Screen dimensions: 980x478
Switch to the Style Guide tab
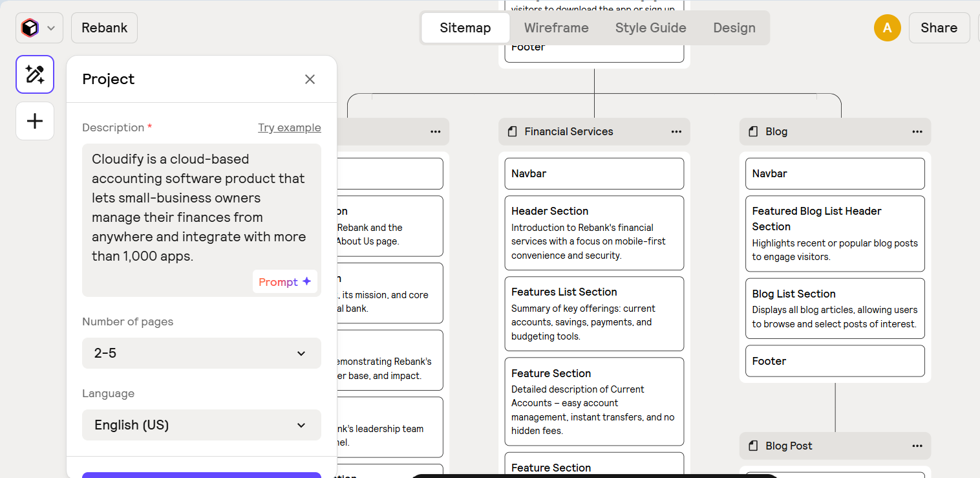click(650, 28)
